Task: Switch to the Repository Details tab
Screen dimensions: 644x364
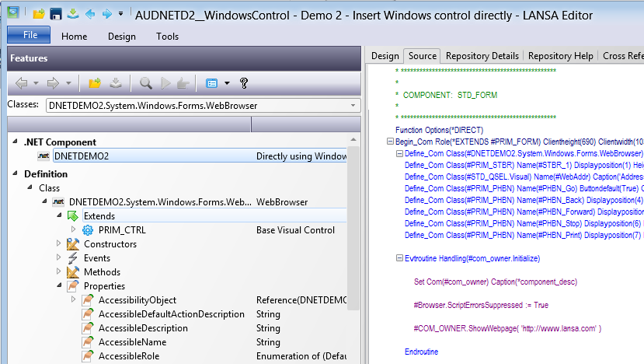Action: (x=482, y=56)
